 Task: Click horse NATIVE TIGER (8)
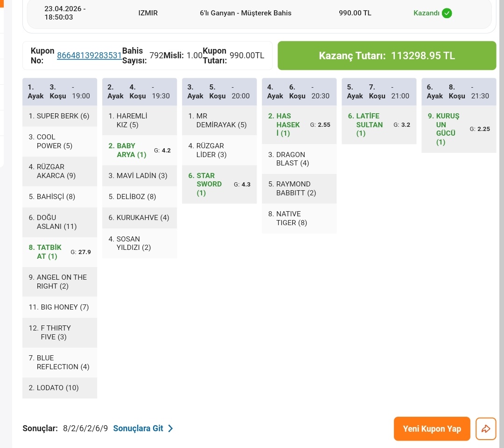pyautogui.click(x=299, y=218)
